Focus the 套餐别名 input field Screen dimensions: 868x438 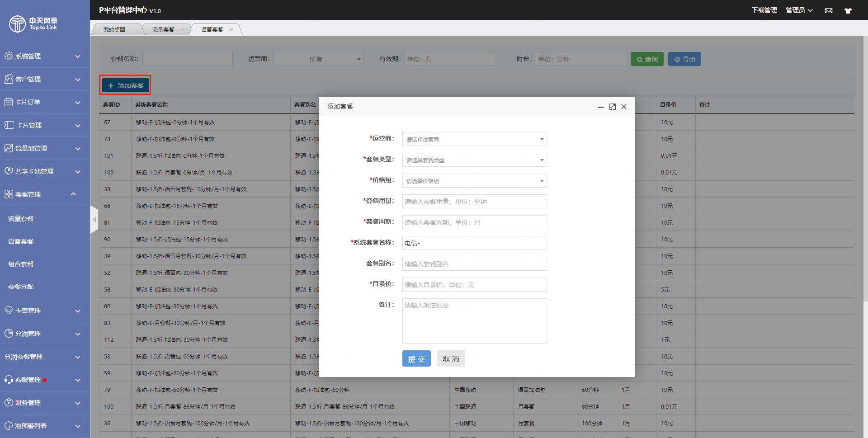tap(474, 264)
